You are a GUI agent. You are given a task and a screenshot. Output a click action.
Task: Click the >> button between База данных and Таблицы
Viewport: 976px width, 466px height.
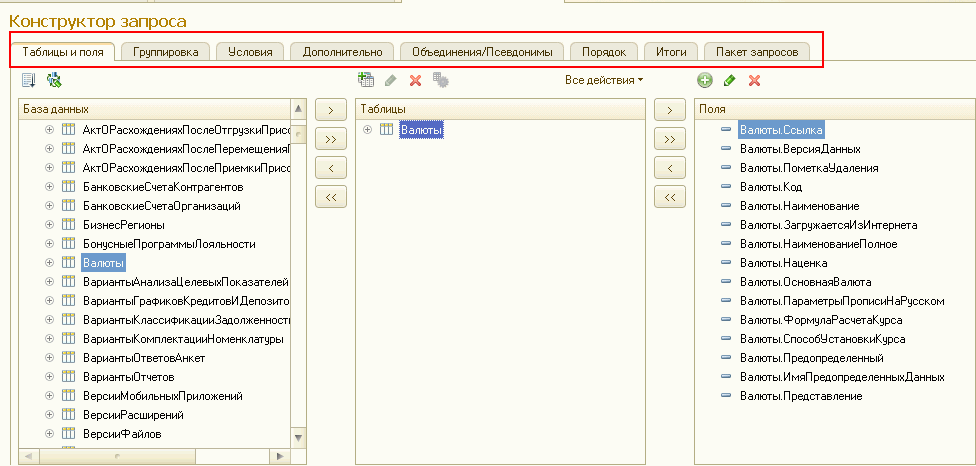pyautogui.click(x=331, y=139)
